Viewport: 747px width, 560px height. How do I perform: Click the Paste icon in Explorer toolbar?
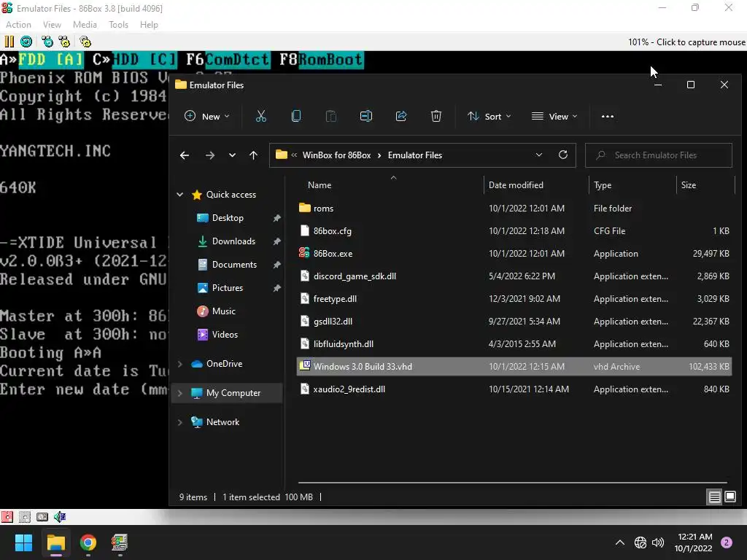pyautogui.click(x=330, y=116)
